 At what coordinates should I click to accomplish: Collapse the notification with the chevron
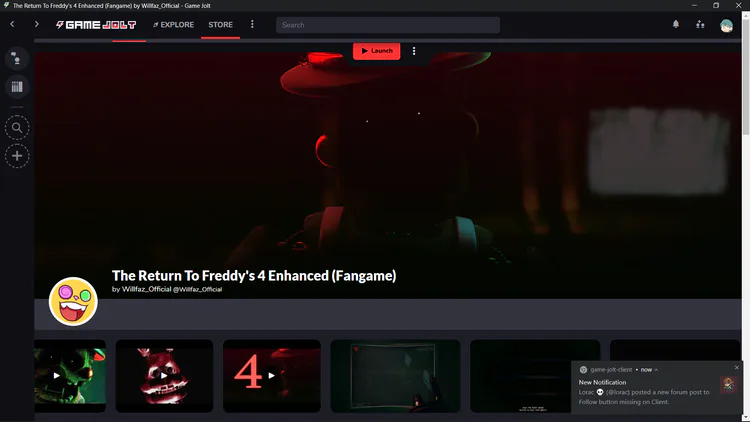click(656, 370)
